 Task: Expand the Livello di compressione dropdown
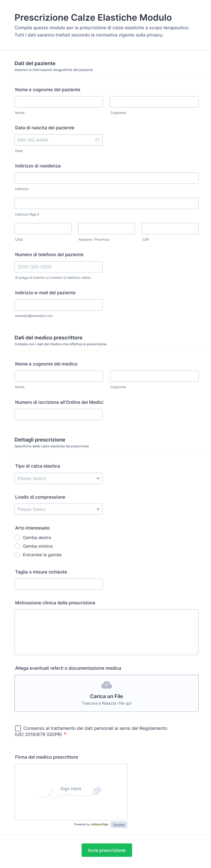58,510
